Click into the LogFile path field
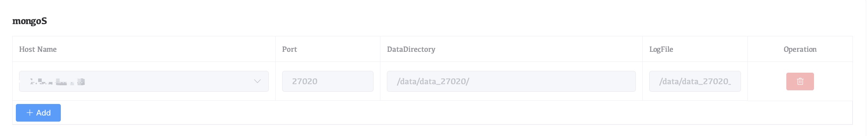 click(695, 81)
